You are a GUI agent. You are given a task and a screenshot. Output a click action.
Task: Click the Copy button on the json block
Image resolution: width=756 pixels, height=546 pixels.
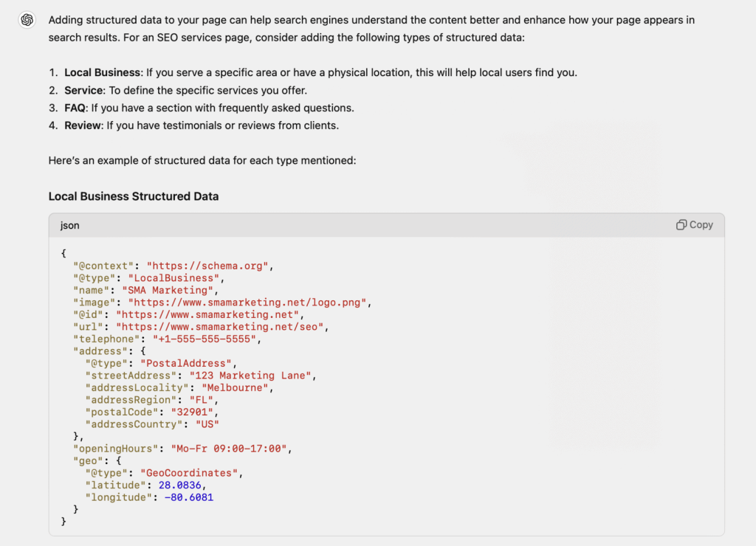coord(694,225)
